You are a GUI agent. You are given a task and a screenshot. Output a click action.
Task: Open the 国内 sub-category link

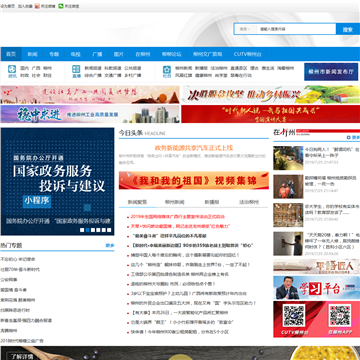[x=25, y=68]
